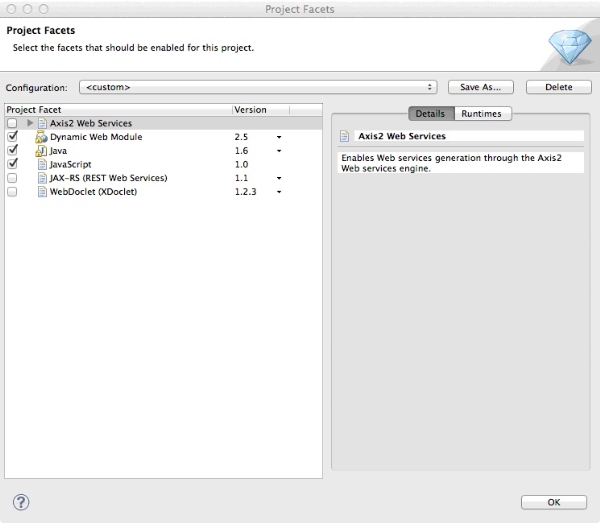
Task: Click the JAX-RS facet icon
Action: (42, 178)
